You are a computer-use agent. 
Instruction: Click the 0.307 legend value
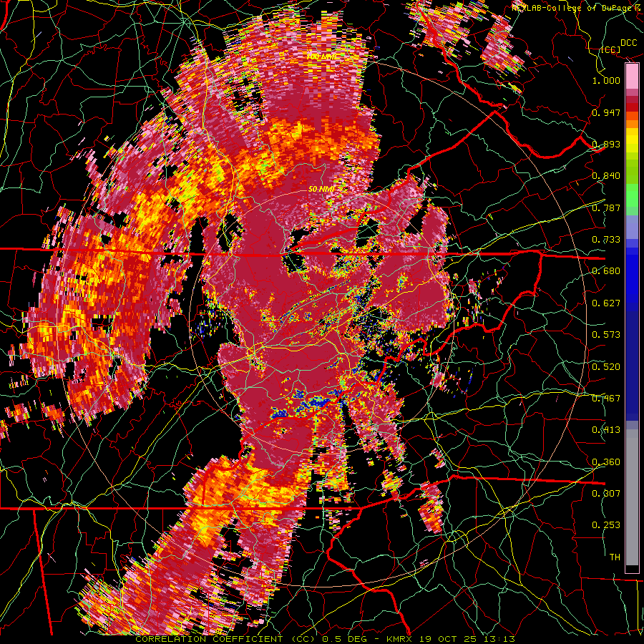point(606,494)
